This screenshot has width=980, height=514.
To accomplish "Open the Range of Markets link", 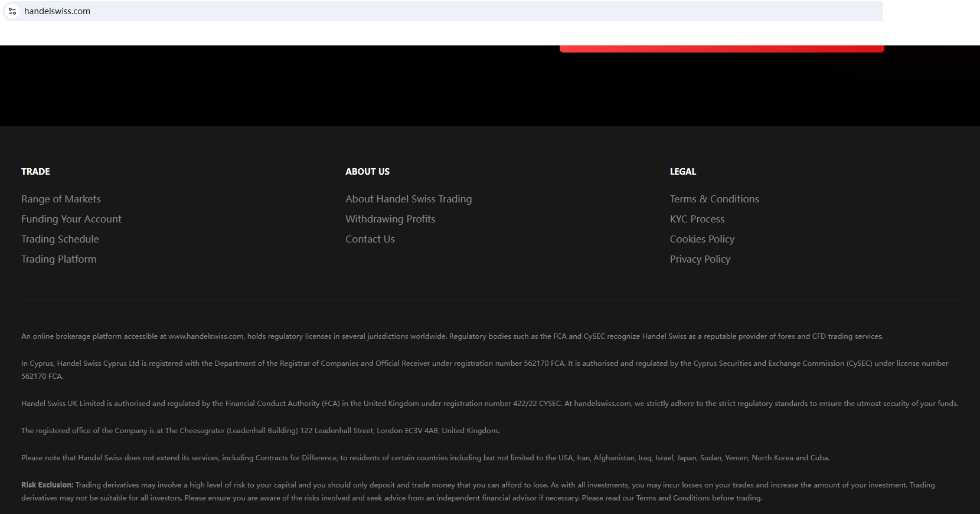I will [x=61, y=199].
